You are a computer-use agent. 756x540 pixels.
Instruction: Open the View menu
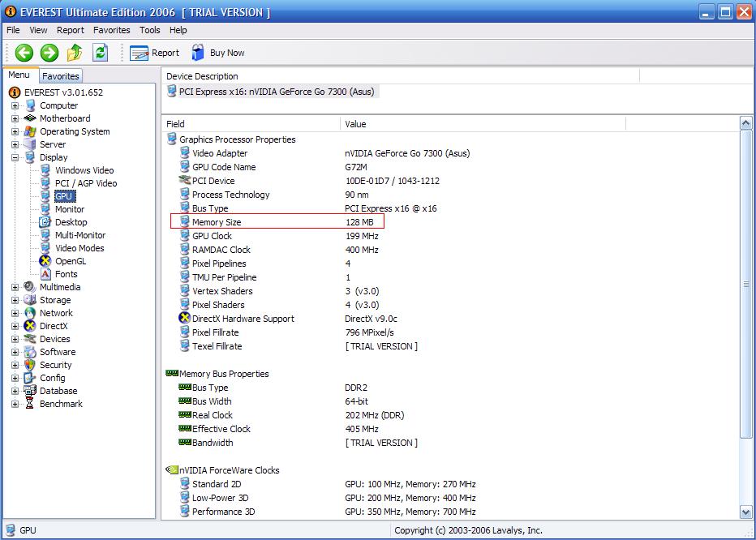(38, 30)
